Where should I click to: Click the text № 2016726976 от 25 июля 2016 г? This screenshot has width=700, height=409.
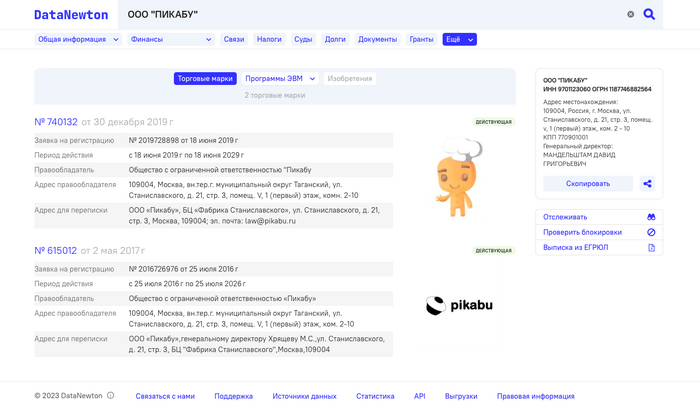183,269
